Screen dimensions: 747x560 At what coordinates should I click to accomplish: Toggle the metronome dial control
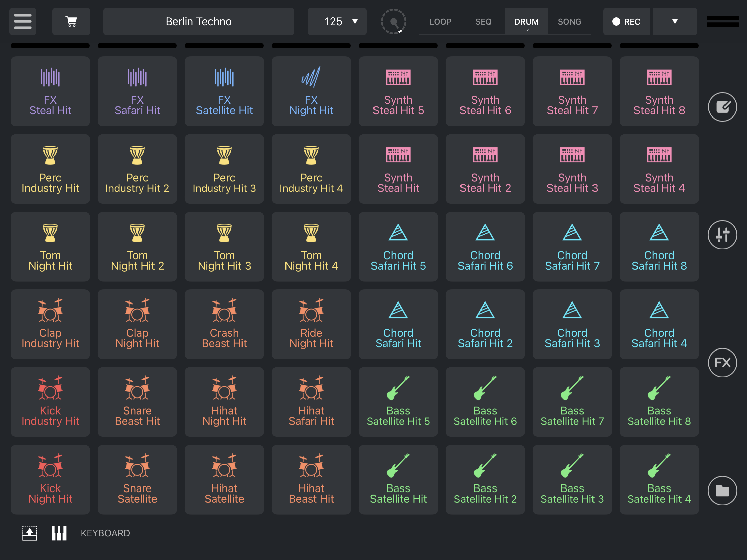click(x=393, y=21)
